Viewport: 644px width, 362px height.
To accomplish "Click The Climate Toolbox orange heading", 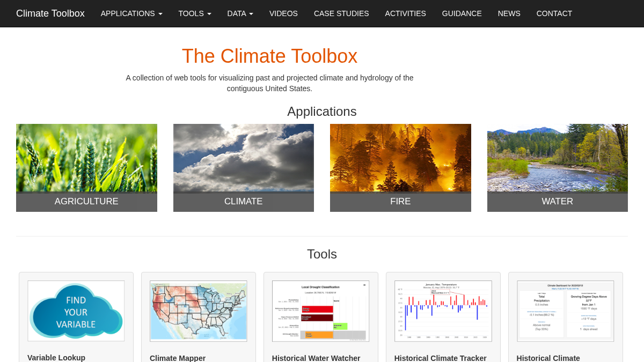I will (269, 56).
